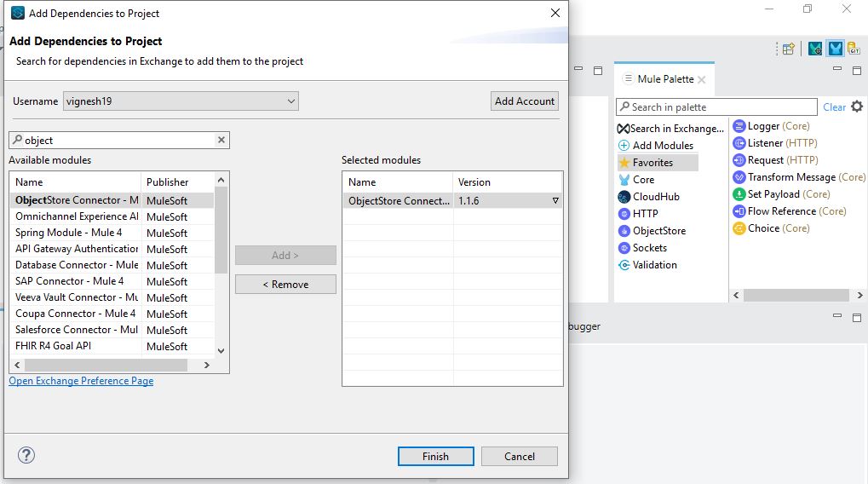Click the Logger (Core) icon in palette

tap(739, 126)
